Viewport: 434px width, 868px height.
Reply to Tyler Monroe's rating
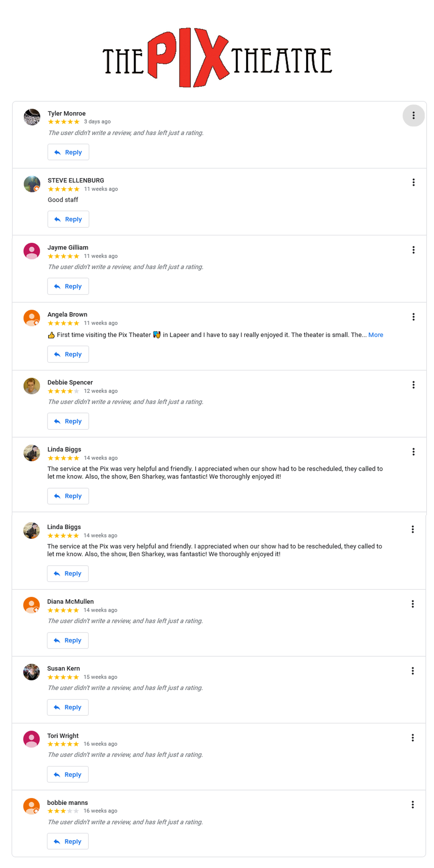[68, 152]
